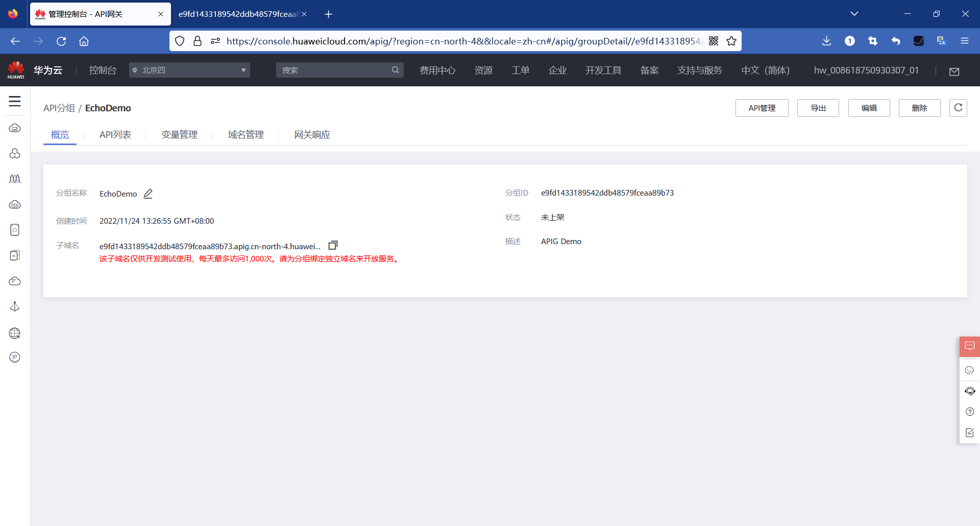Open the 备案 menu
This screenshot has height=526, width=980.
click(649, 70)
